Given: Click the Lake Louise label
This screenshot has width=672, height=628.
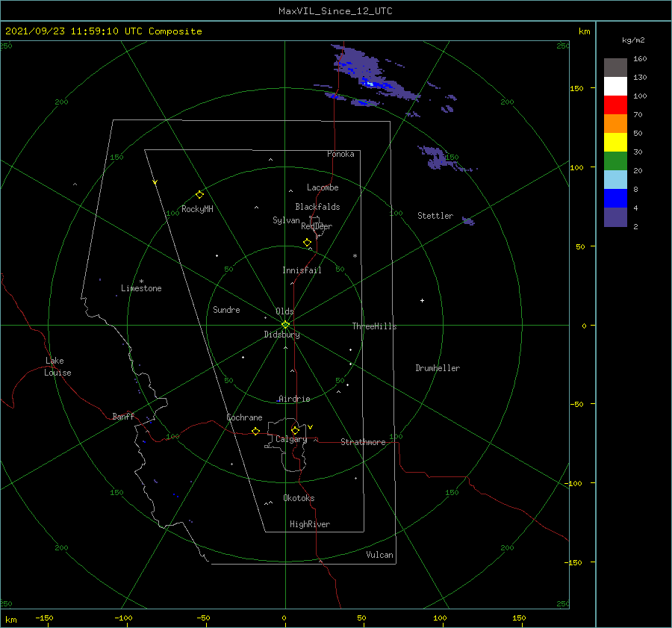Looking at the screenshot, I should click(57, 367).
